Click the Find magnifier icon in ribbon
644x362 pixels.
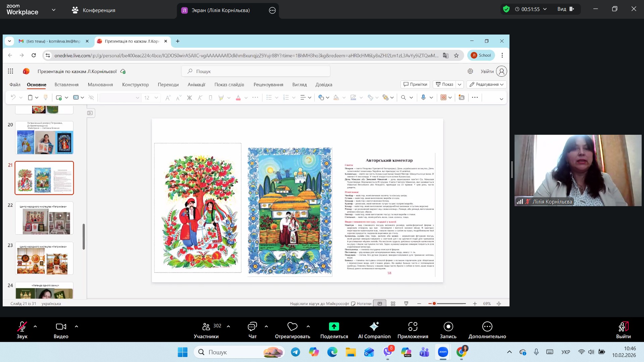coord(404,98)
